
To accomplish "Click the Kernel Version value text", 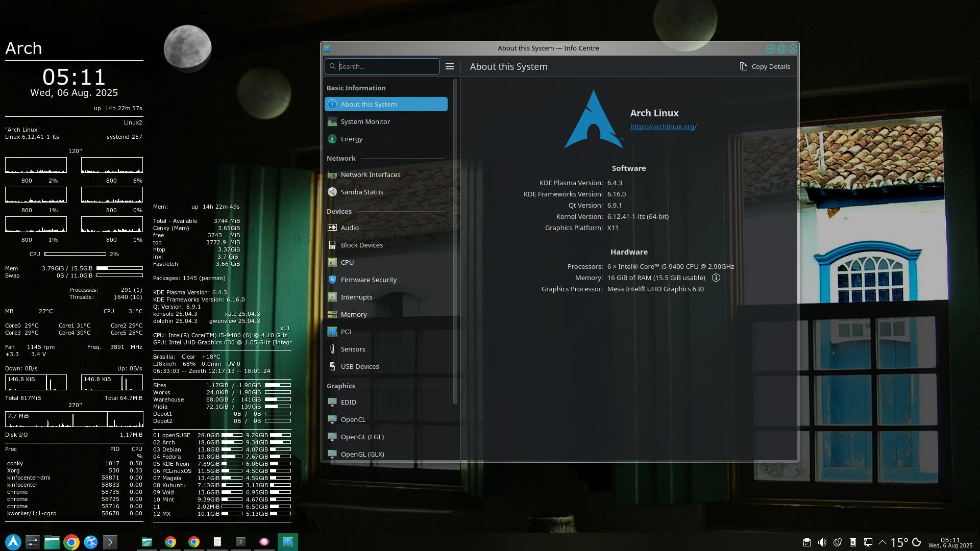I will (638, 216).
